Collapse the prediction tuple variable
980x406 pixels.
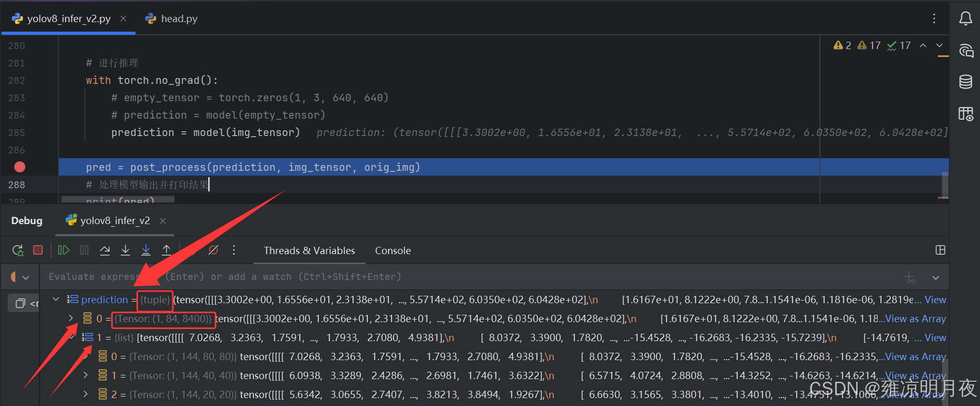tap(56, 299)
